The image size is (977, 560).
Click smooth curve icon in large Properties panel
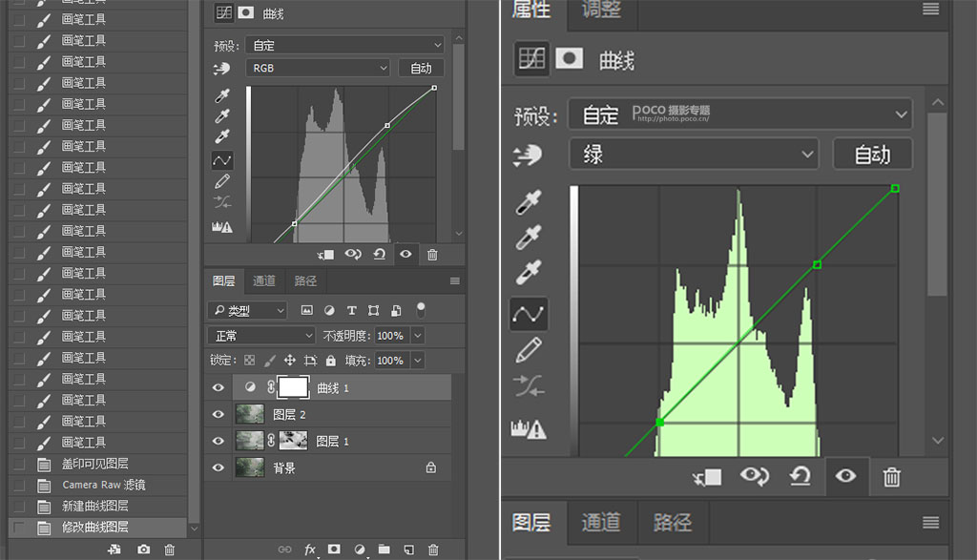pyautogui.click(x=529, y=386)
